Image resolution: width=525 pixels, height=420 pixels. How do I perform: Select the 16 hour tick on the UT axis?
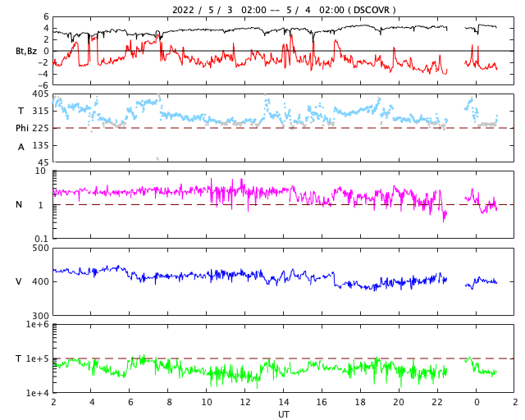(x=322, y=402)
